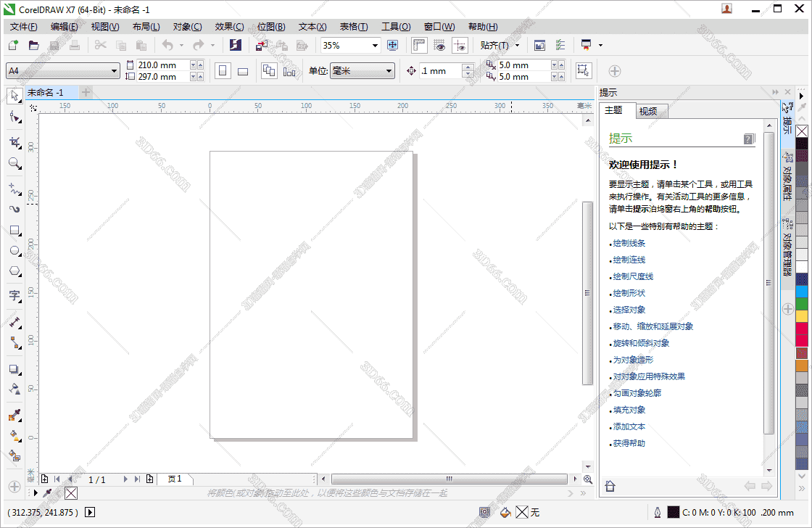Pick the Freehand drawing tool
812x528 pixels.
point(14,184)
